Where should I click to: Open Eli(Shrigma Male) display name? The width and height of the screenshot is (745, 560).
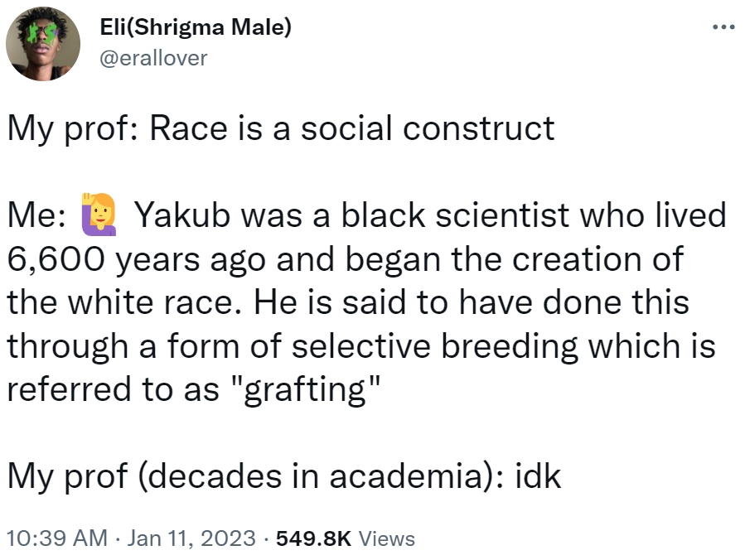(196, 27)
